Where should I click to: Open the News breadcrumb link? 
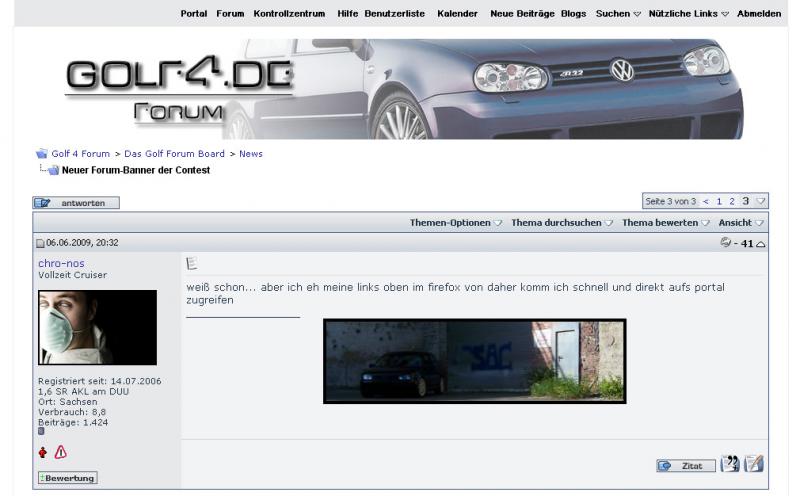coord(251,154)
